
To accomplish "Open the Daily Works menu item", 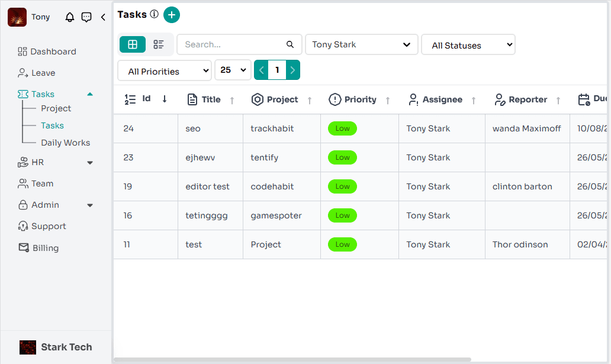I will tap(67, 142).
